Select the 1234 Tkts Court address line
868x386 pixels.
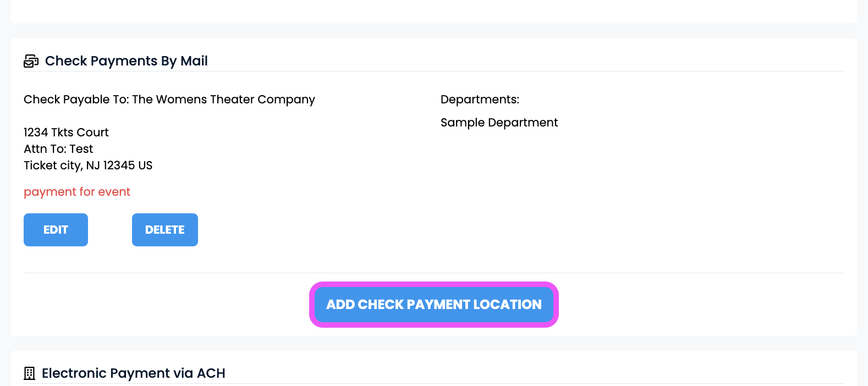tap(66, 133)
